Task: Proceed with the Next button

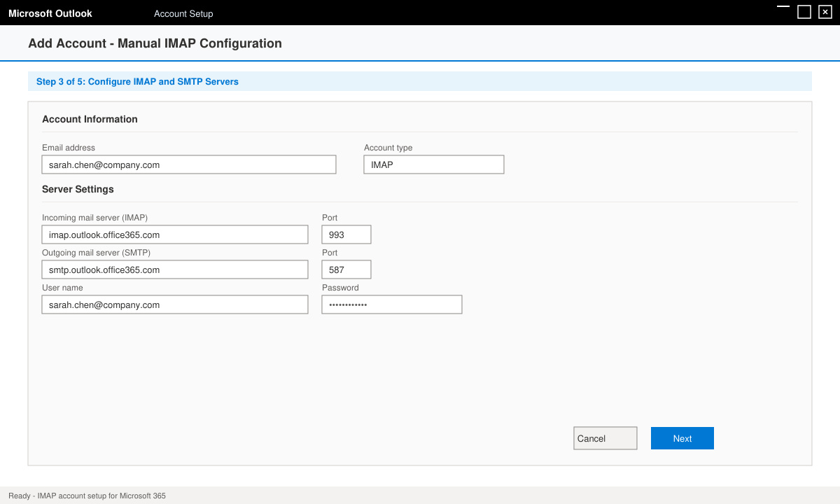Action: [x=682, y=438]
